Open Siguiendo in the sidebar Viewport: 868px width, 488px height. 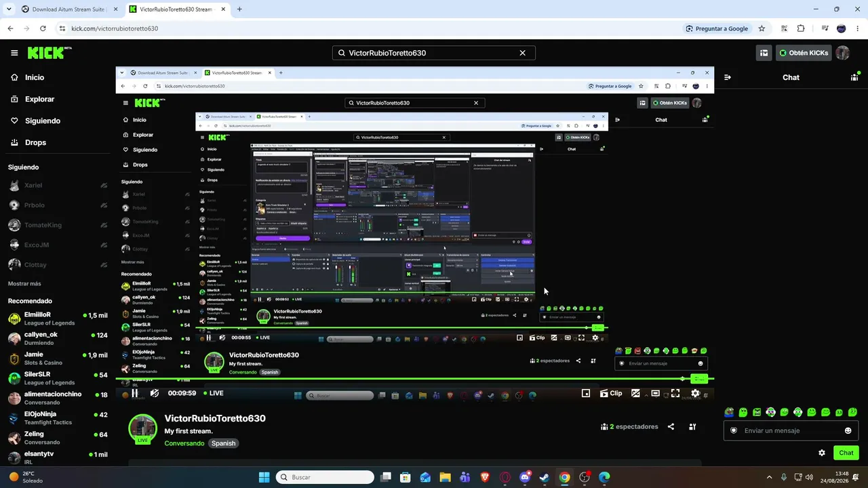click(x=35, y=121)
